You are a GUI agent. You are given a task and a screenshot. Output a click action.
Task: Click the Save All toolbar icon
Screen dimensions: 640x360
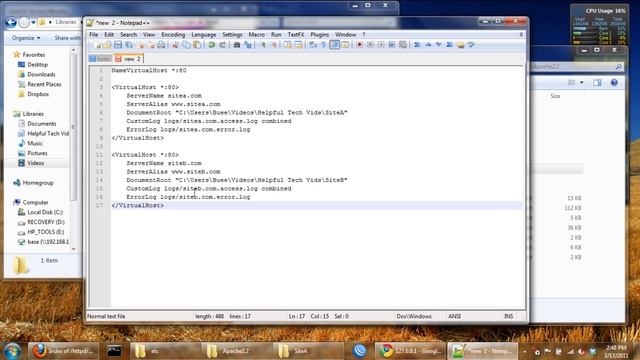pyautogui.click(x=129, y=45)
